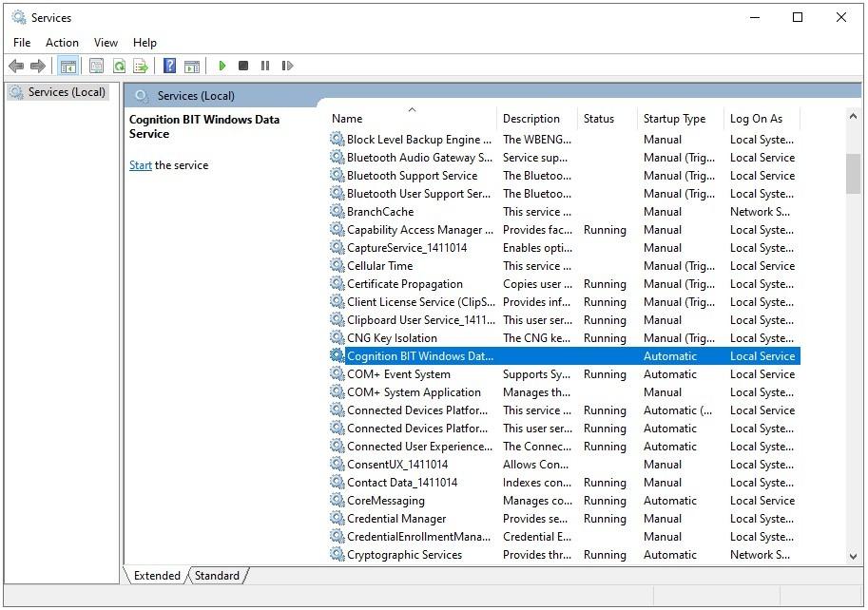Click the scrollbar down arrow on the right
Image resolution: width=868 pixels, height=610 pixels.
point(853,555)
